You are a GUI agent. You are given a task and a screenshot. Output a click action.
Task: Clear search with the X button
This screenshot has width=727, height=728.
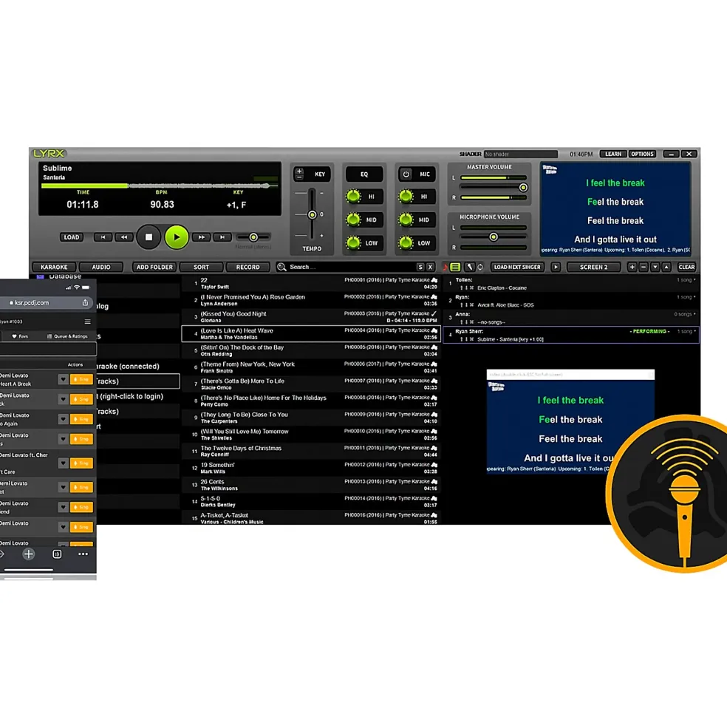(x=430, y=267)
